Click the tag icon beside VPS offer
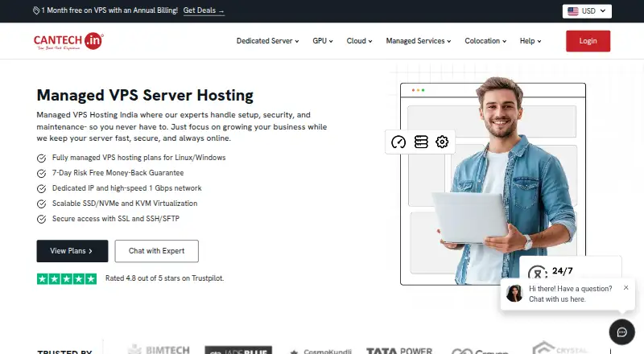Screen dimensions: 644x354 click(x=36, y=10)
